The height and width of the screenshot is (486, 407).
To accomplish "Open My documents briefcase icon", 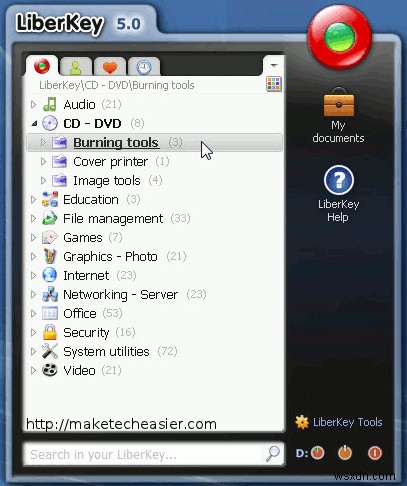I will 339,102.
